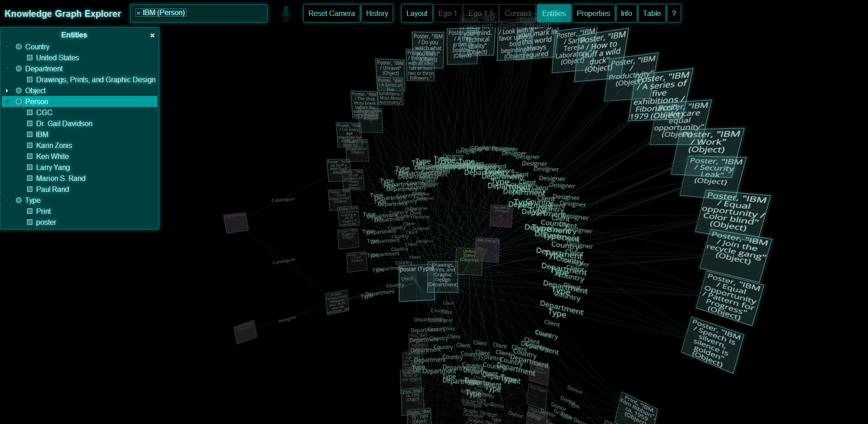The width and height of the screenshot is (868, 424).
Task: Select the 'United States (Country)' graph node
Action: [469, 261]
